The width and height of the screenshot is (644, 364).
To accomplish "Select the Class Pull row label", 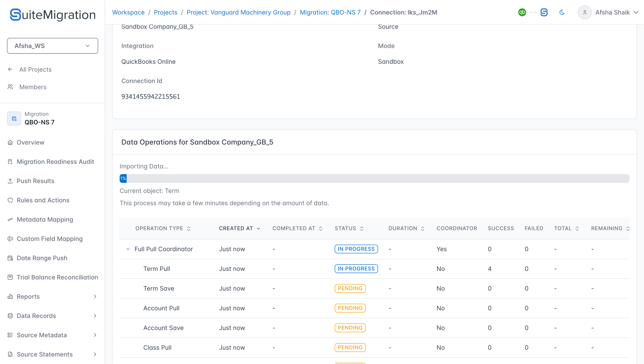I will click(157, 348).
